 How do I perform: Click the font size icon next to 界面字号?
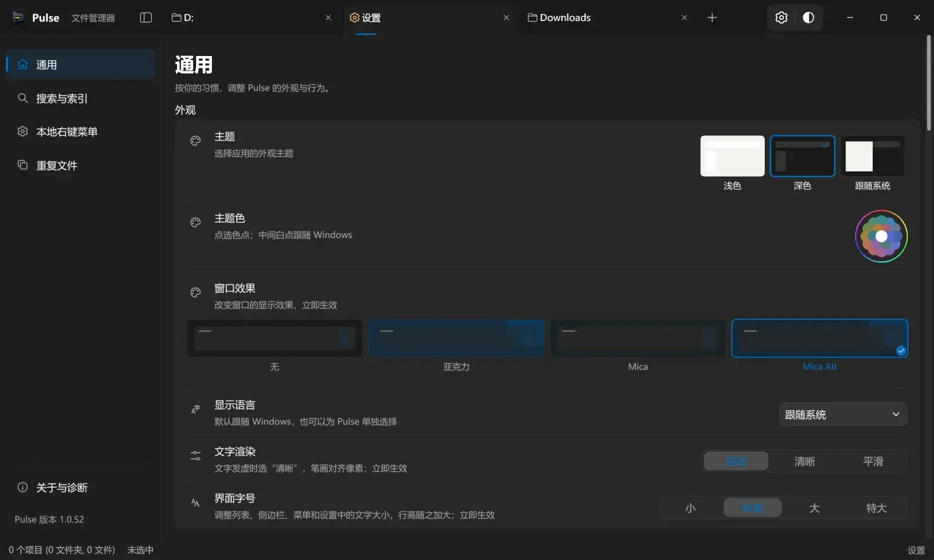pos(196,502)
